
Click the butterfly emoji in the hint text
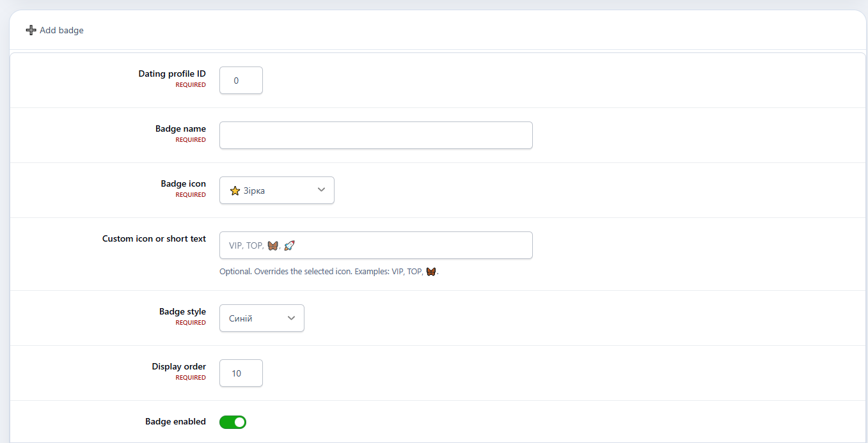tap(431, 271)
